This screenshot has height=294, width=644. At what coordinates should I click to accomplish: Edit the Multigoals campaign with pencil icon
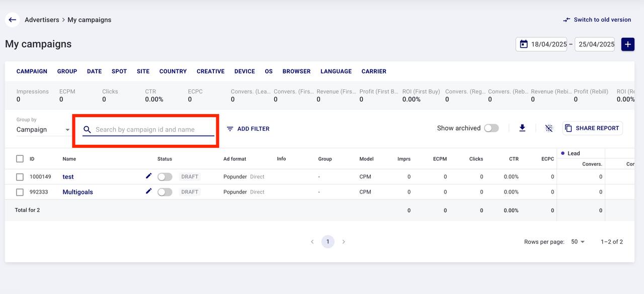148,191
